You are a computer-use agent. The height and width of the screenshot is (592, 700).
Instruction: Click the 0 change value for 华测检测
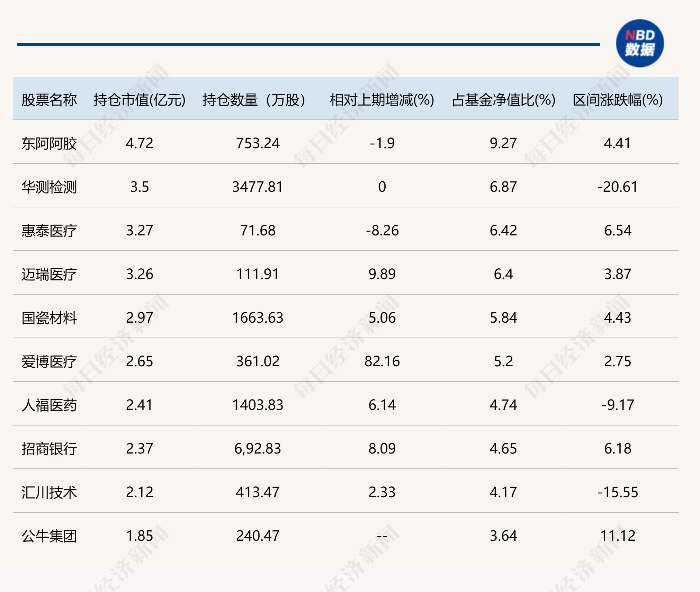pos(382,187)
